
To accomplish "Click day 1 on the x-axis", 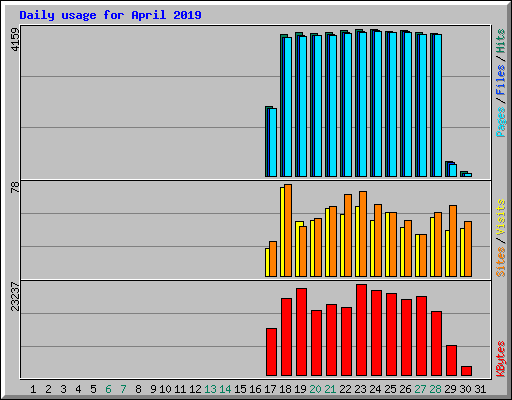I will click(x=33, y=389).
